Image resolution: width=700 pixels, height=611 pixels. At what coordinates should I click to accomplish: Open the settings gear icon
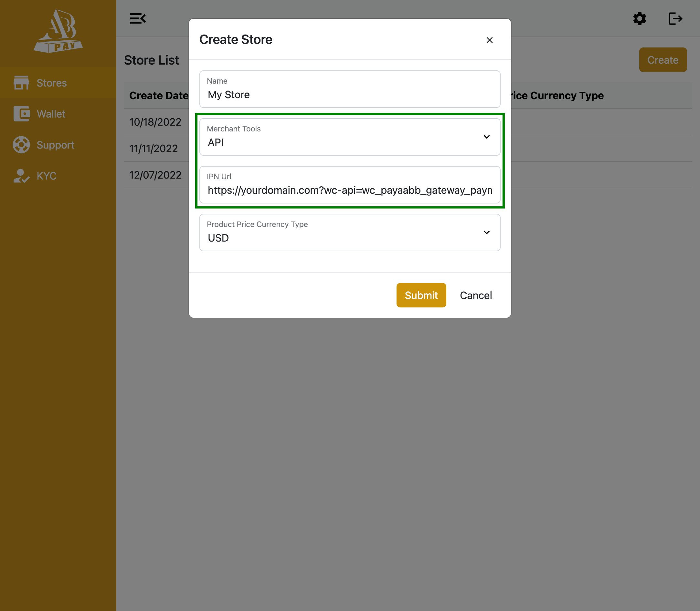click(640, 18)
